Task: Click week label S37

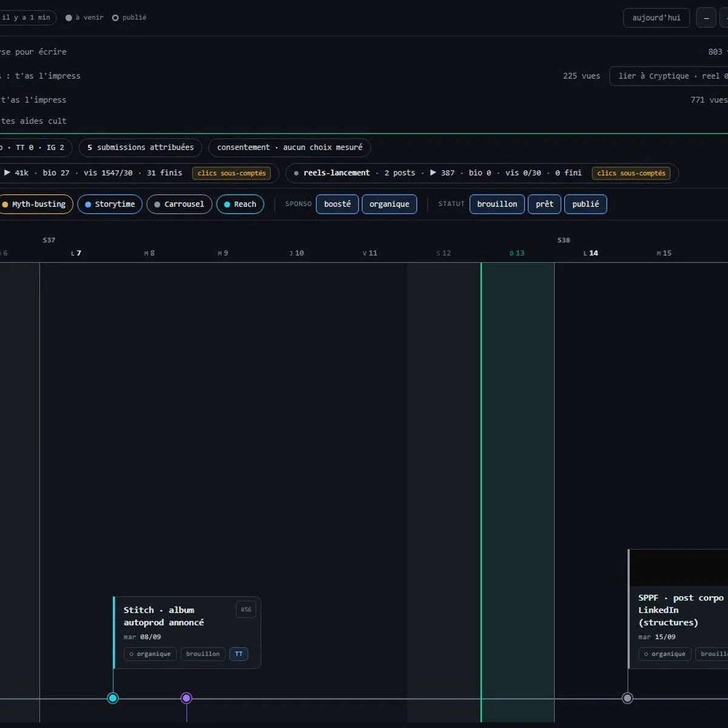Action: (x=49, y=240)
